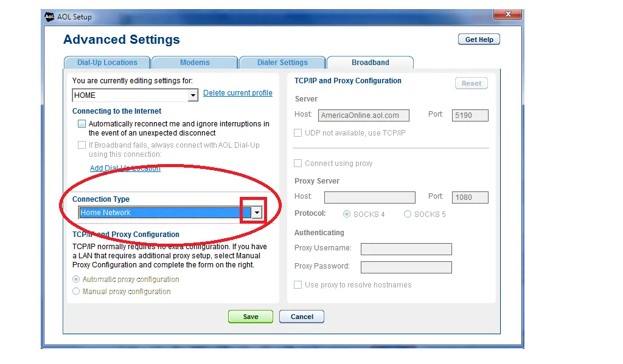This screenshot has width=623, height=364.
Task: Toggle Broadband fails use Dial-Up checkbox
Action: [x=82, y=145]
